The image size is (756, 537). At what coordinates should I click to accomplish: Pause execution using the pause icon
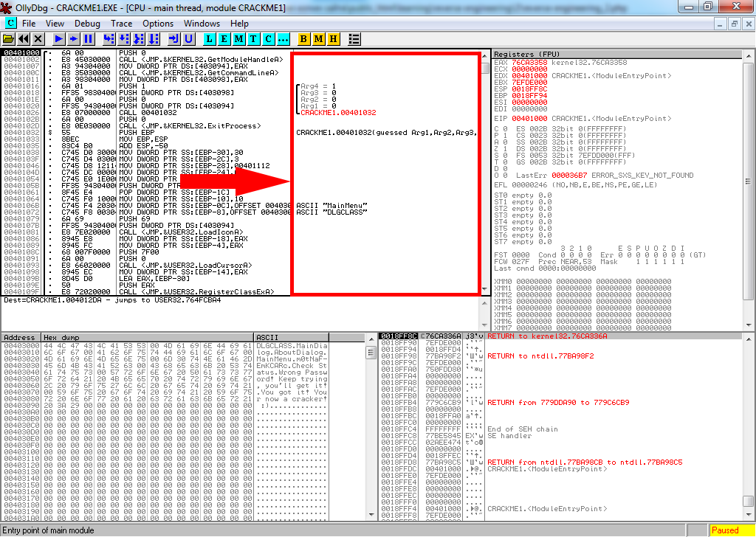pos(89,38)
